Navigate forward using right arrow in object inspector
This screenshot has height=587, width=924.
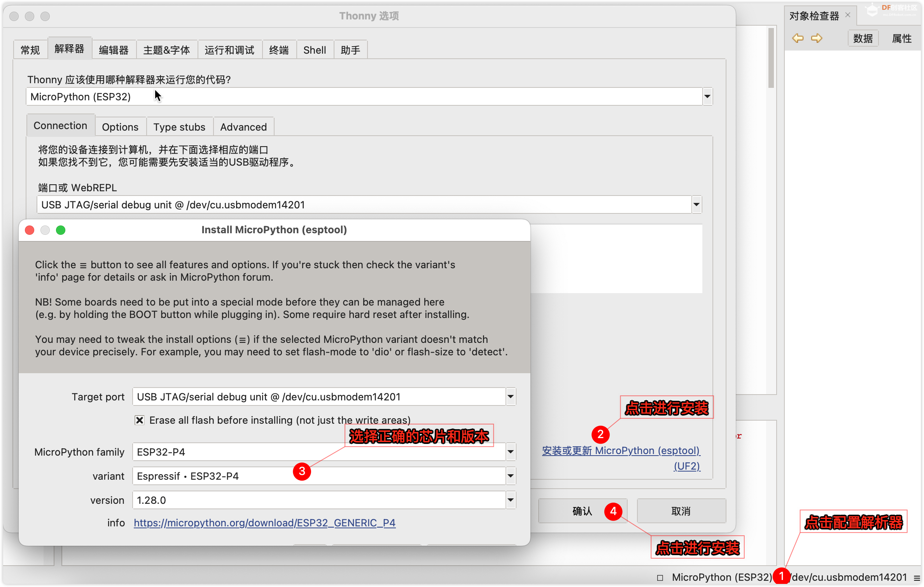(x=817, y=38)
